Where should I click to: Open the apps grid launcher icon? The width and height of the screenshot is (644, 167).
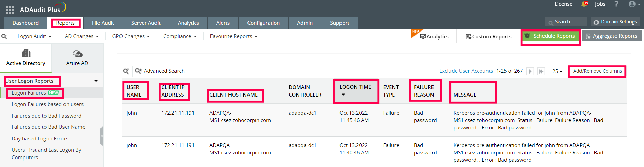tap(10, 10)
